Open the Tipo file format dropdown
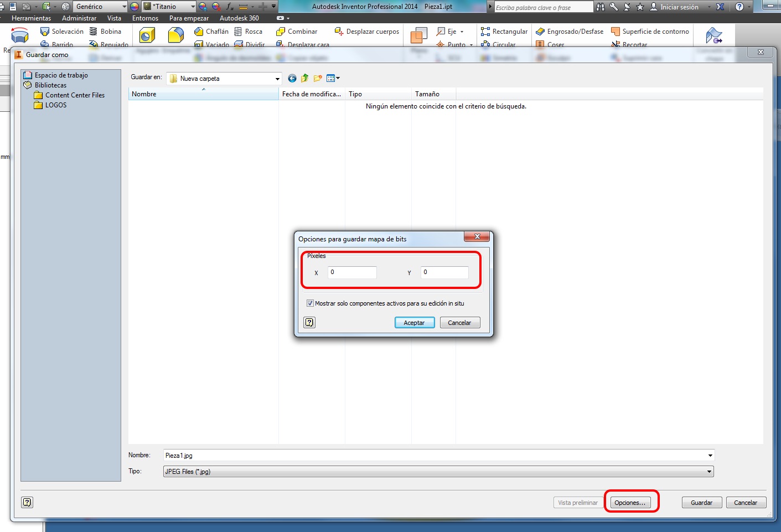 708,472
